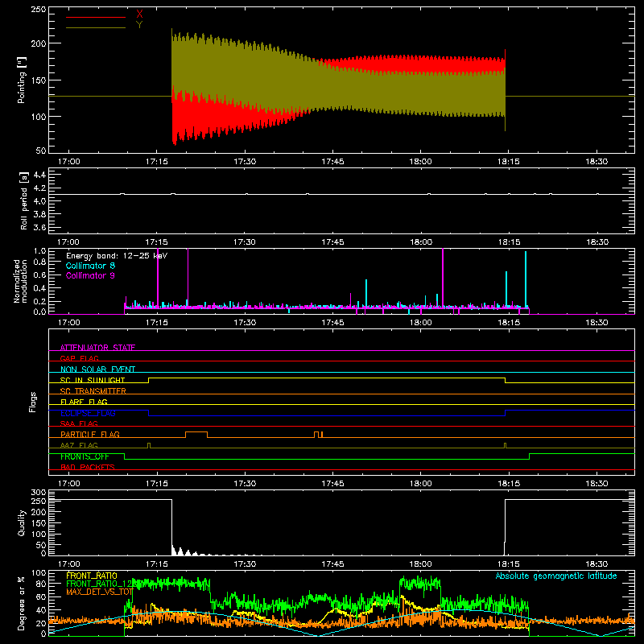Click the 0.6 tick on modulation axis
Image resolution: width=644 pixels, height=644 pixels.
tap(39, 275)
